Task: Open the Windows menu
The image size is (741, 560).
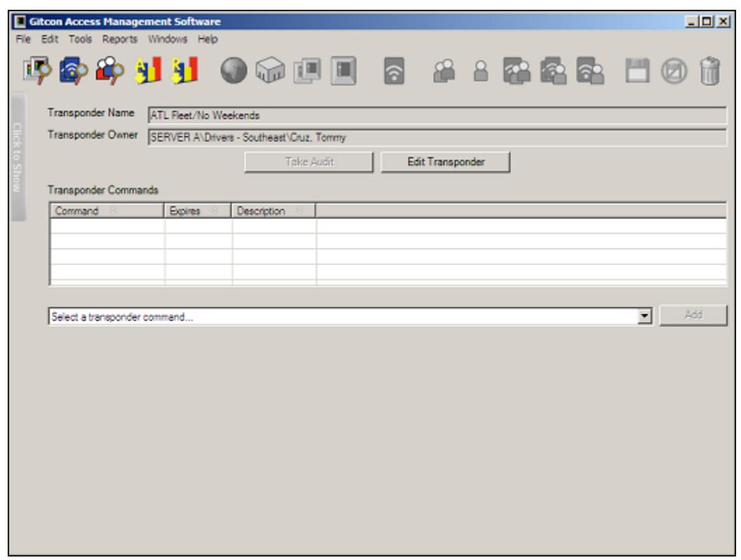Action: pos(168,39)
